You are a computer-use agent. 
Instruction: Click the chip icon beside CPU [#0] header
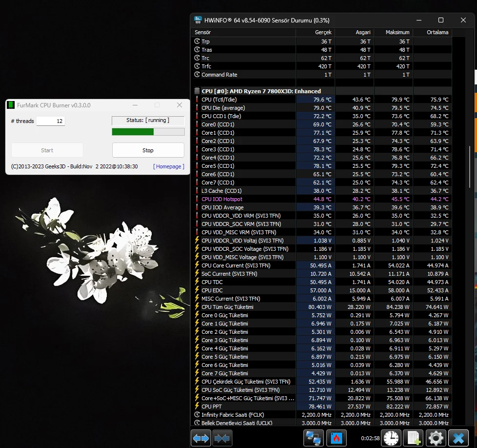(x=197, y=91)
